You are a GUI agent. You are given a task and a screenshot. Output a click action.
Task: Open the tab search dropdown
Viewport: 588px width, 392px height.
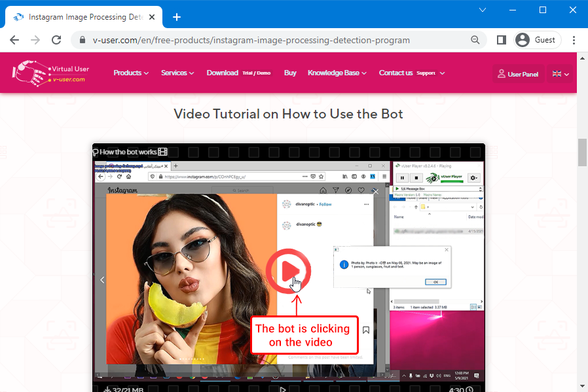[x=483, y=10]
